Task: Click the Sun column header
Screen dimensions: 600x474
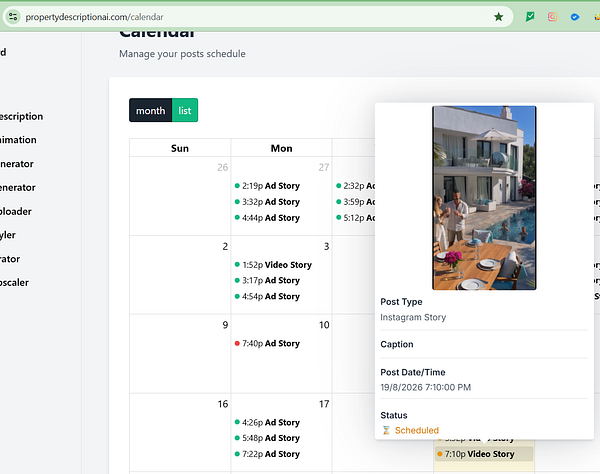Action: pos(180,148)
